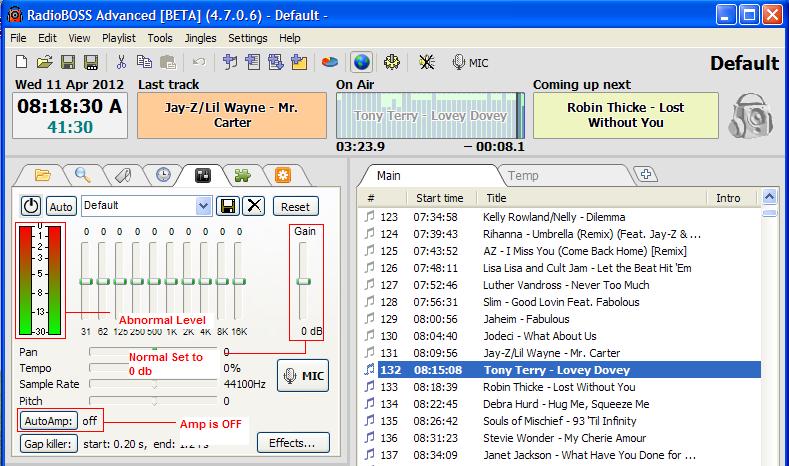
Task: Open the Edit menu
Action: tap(47, 38)
